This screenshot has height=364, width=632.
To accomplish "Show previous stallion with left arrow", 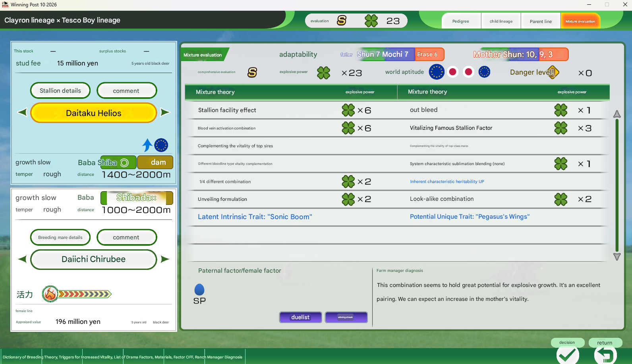I will tap(22, 112).
